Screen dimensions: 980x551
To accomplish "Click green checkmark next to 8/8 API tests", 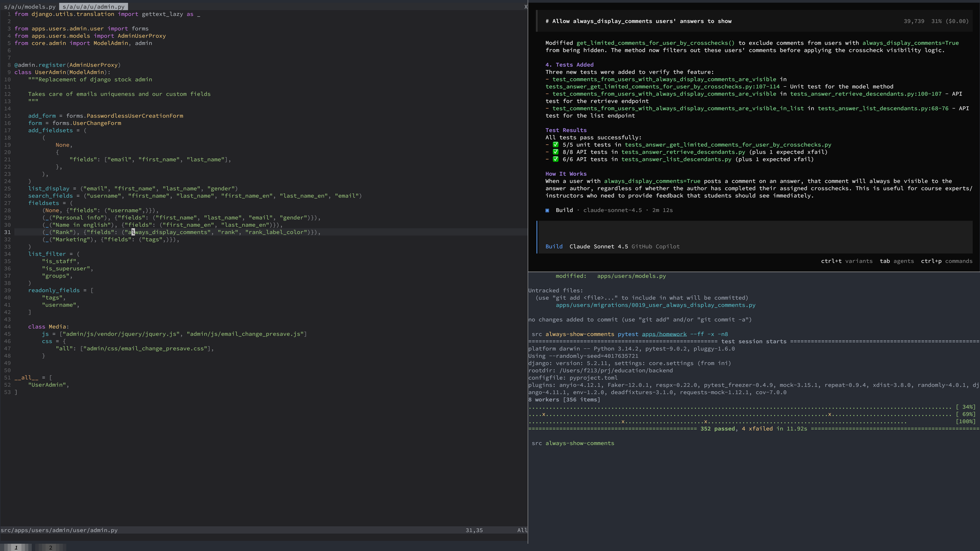I will pyautogui.click(x=555, y=152).
